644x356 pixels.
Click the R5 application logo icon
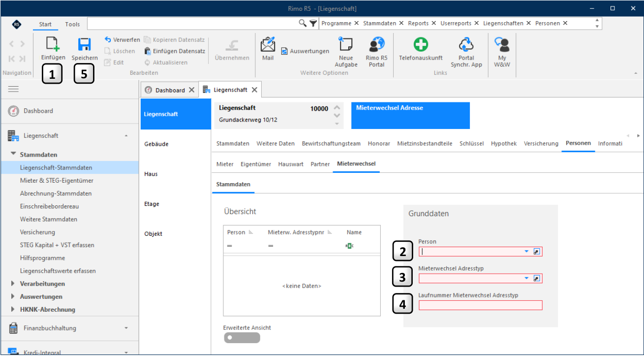click(x=17, y=24)
